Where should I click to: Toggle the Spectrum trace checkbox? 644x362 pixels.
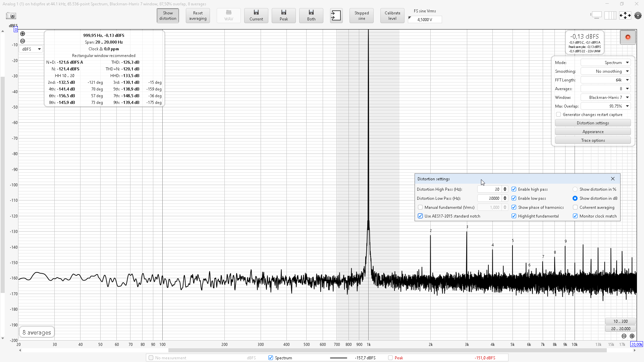pos(271,358)
